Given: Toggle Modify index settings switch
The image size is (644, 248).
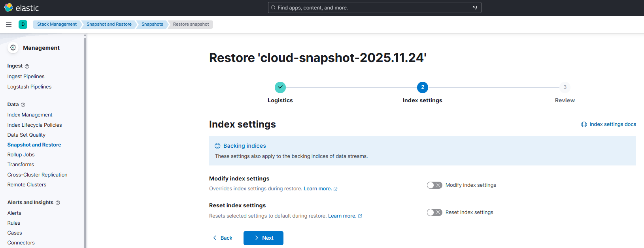Looking at the screenshot, I should pyautogui.click(x=434, y=185).
